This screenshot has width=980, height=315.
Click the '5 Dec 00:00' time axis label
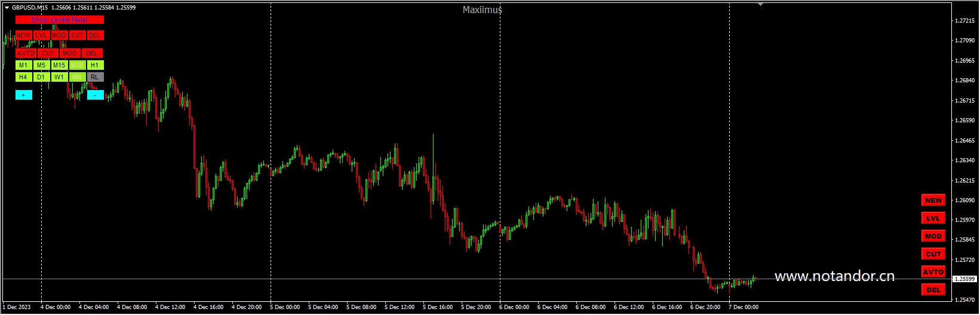285,307
